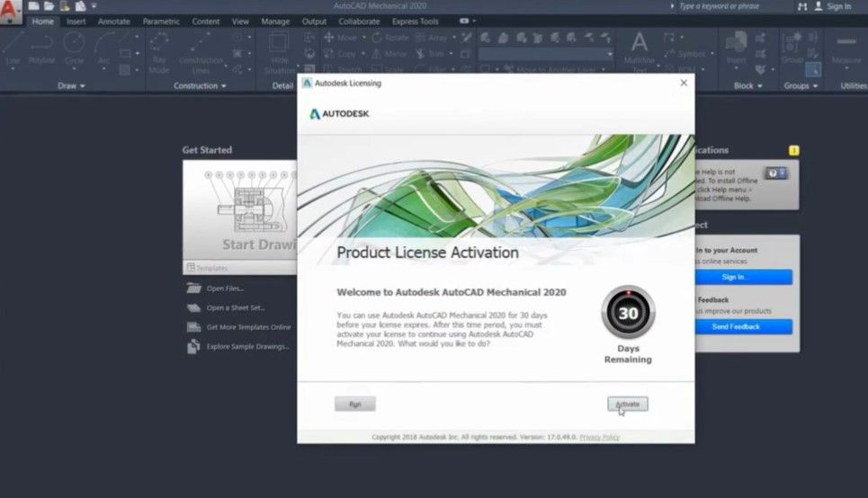Open the layer selection combo box
Viewport: 868px width, 498px height.
546,54
